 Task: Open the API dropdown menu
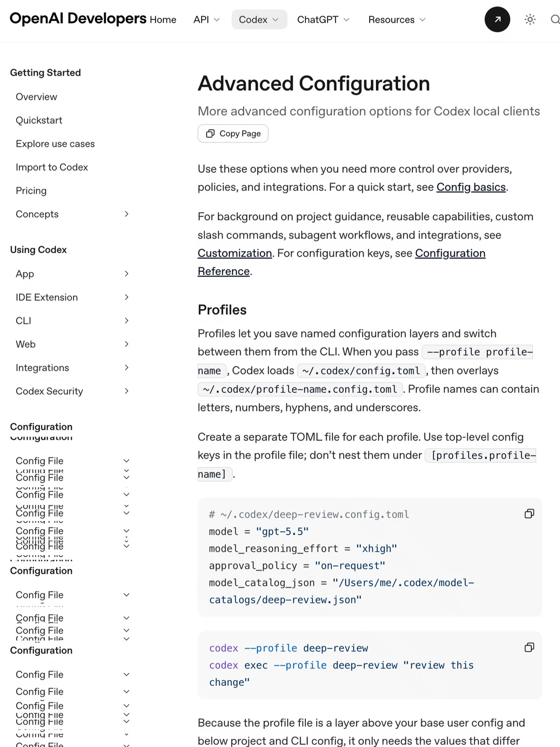point(206,20)
